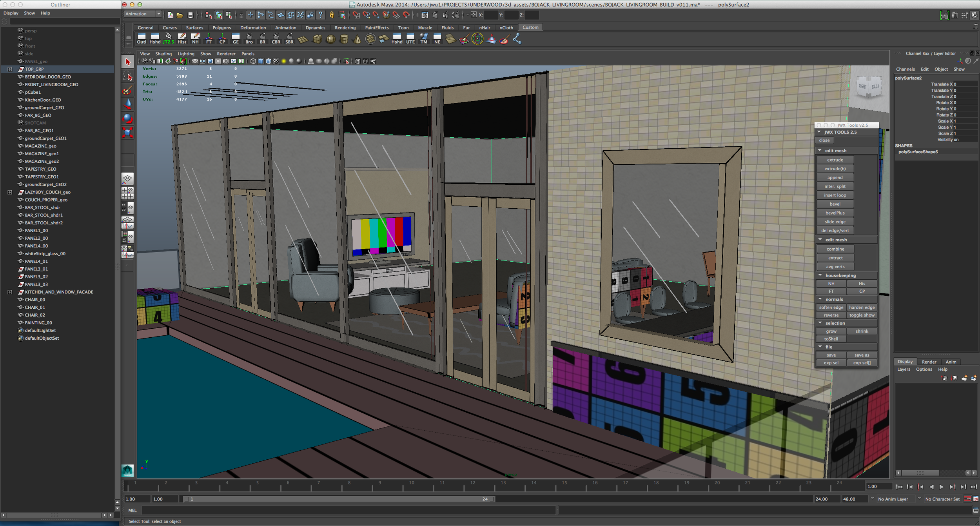
Task: Click the playback range slider bar
Action: [x=339, y=499]
